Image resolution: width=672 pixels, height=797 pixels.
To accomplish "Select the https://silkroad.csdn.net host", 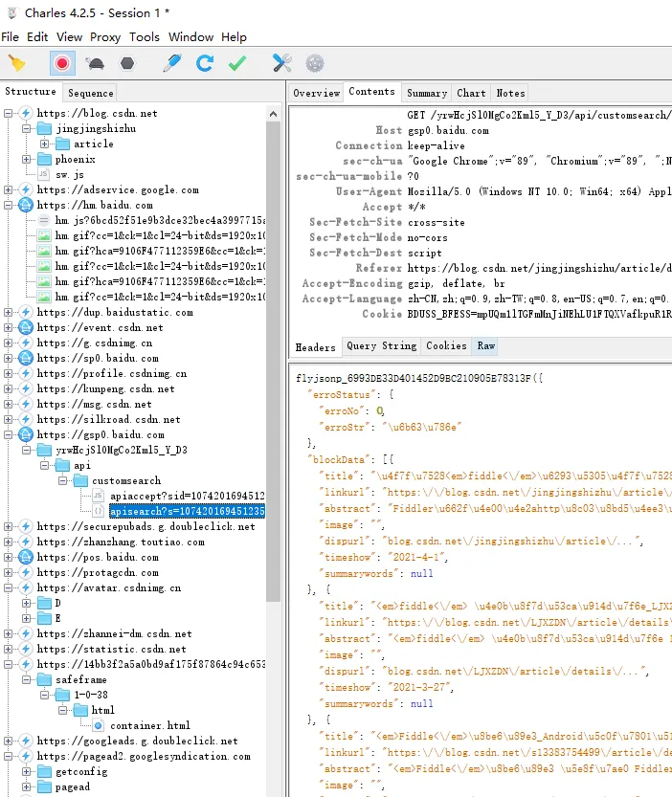I will [108, 419].
